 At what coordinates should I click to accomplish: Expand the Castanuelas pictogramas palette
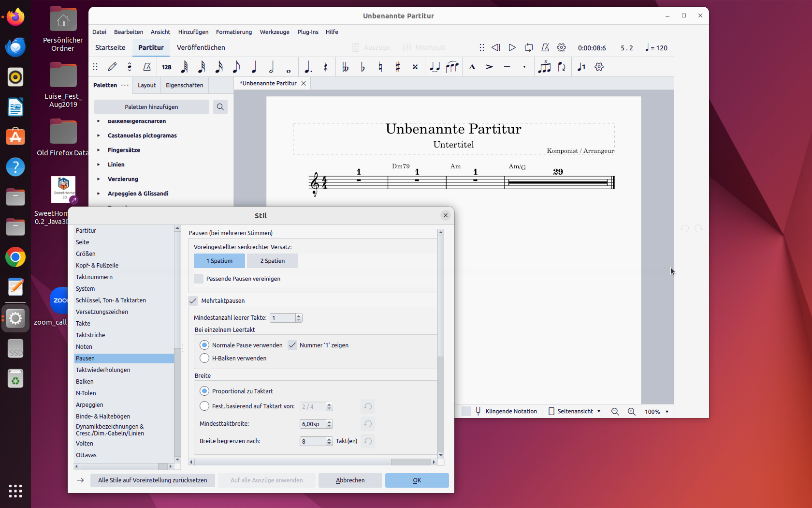[99, 135]
